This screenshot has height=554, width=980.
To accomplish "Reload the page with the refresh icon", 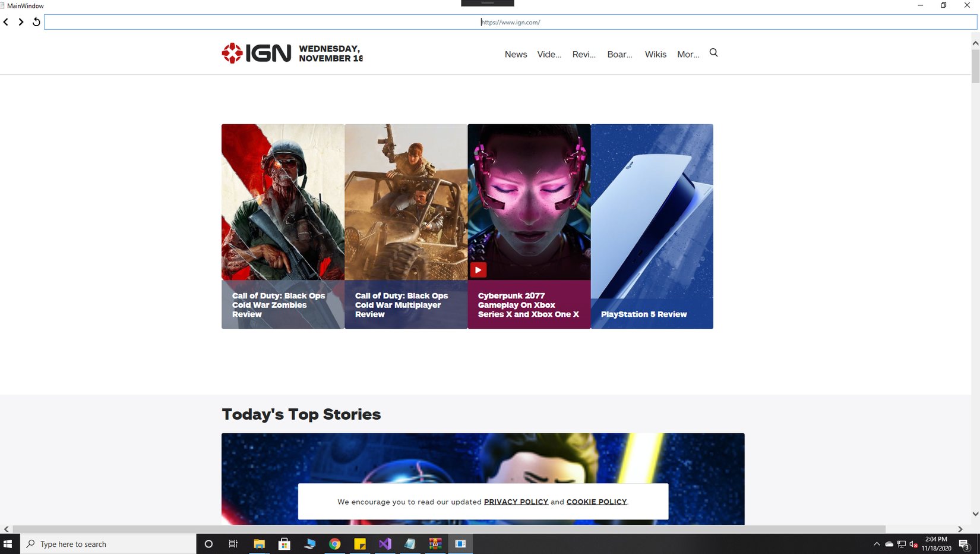I will tap(36, 22).
